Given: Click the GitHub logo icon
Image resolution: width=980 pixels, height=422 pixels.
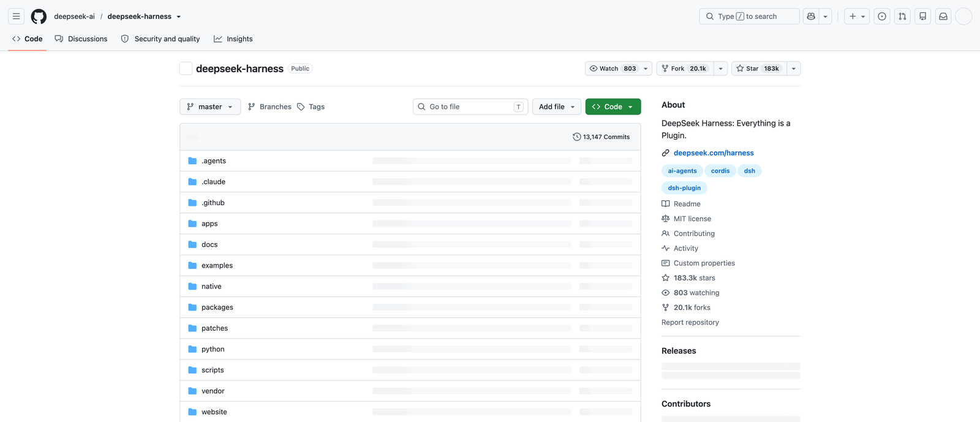Looking at the screenshot, I should (x=39, y=17).
